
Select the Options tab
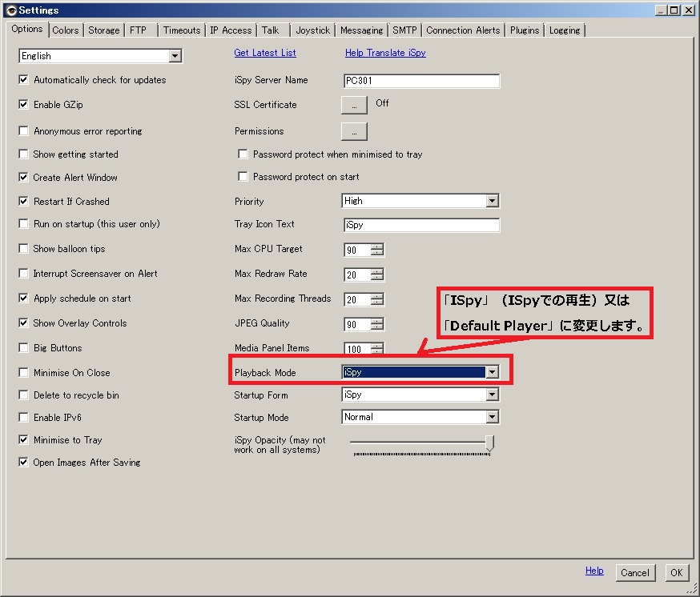[27, 29]
